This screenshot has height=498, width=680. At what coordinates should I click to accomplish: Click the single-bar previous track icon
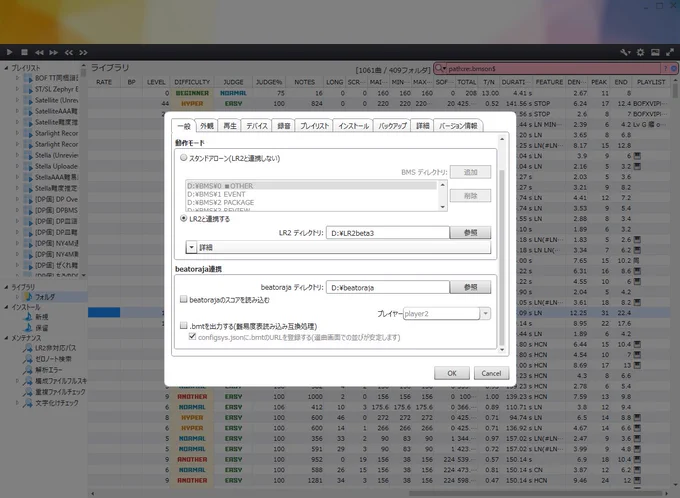pos(39,52)
